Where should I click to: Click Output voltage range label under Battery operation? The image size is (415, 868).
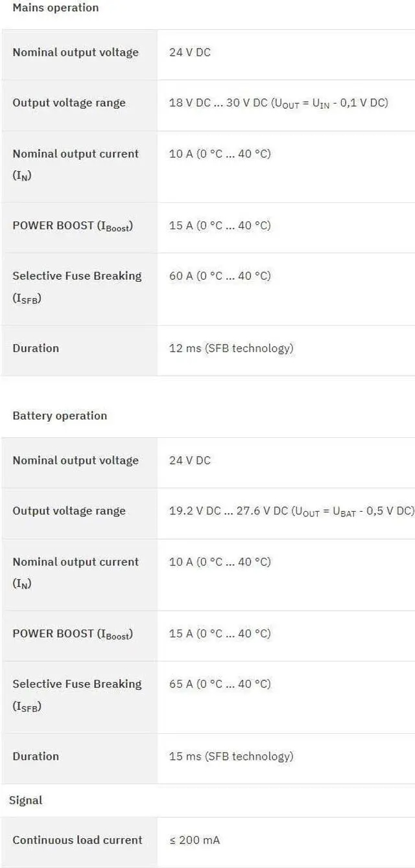point(69,511)
